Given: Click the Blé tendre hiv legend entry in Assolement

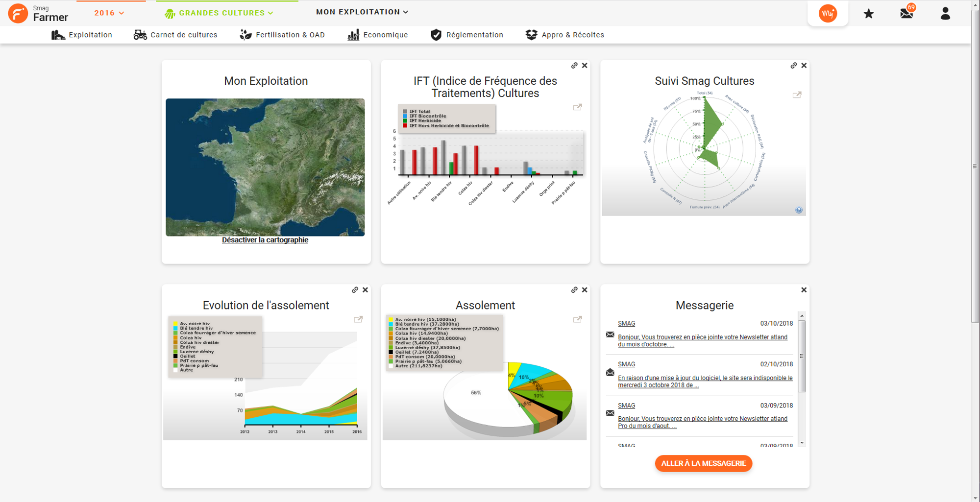Looking at the screenshot, I should point(424,324).
